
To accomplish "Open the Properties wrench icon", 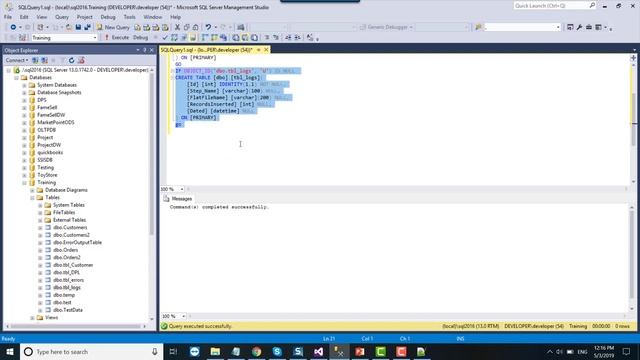I will (579, 27).
